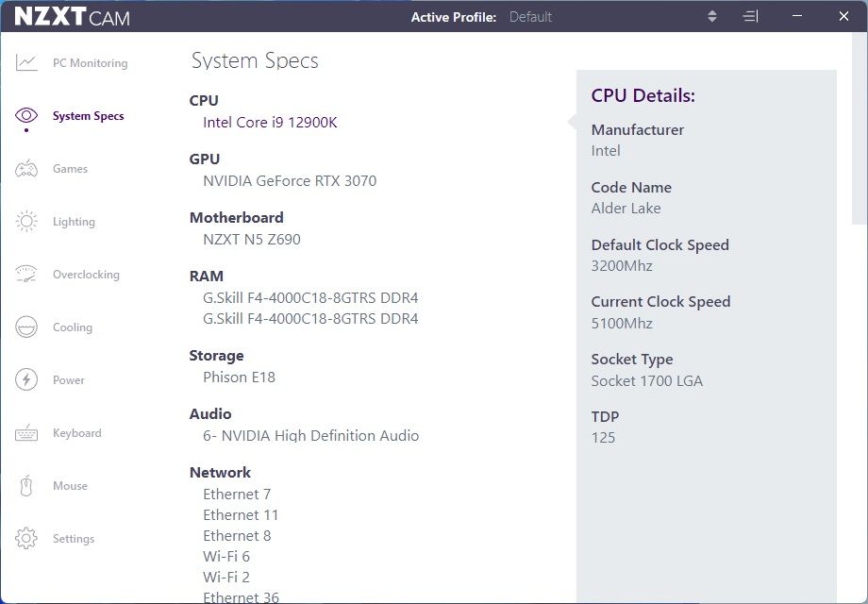This screenshot has height=604, width=868.
Task: Select the Default active profile field
Action: (x=530, y=17)
